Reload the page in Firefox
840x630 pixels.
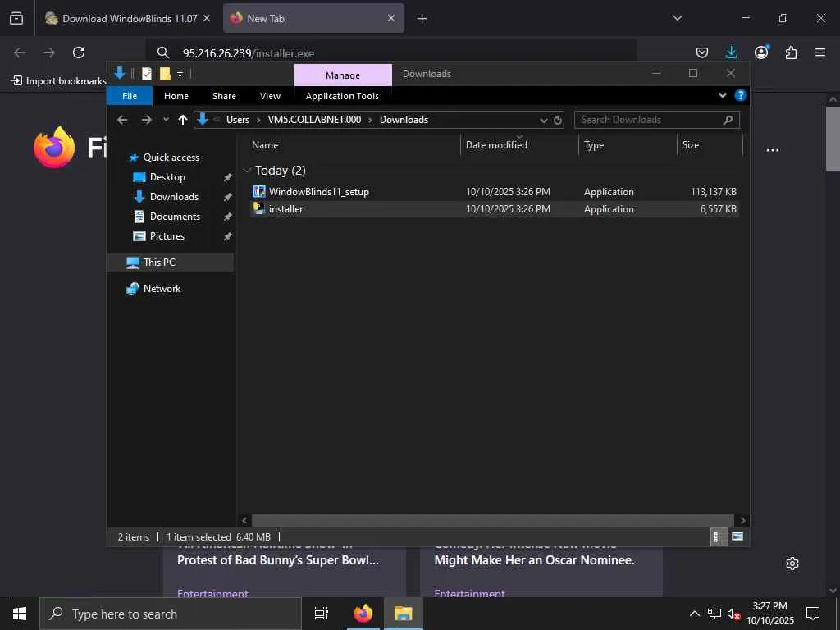pyautogui.click(x=79, y=52)
